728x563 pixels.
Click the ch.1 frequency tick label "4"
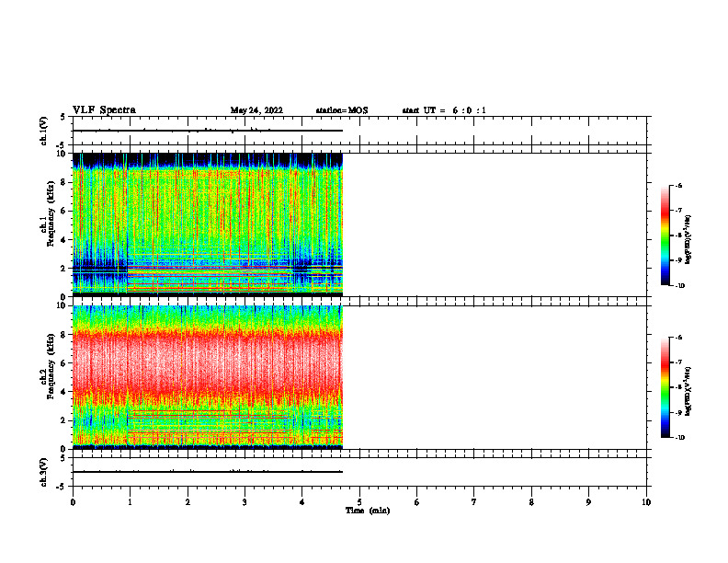[x=63, y=240]
